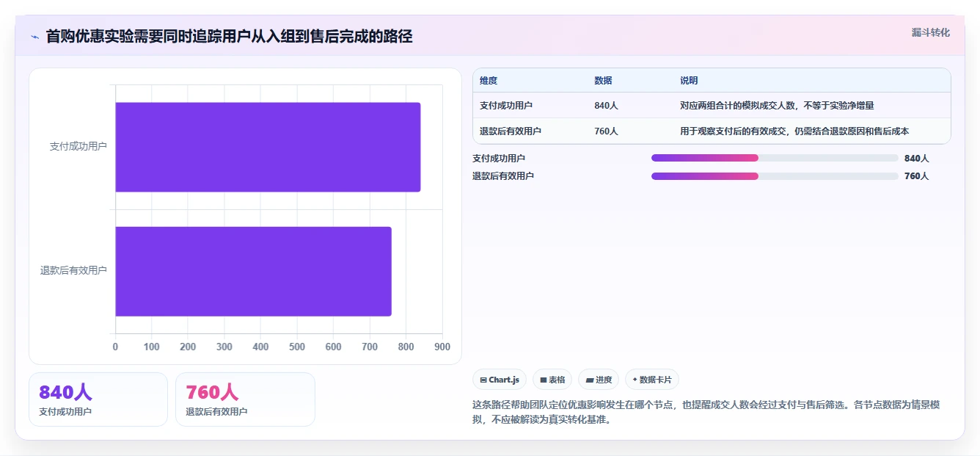980x456 pixels.
Task: Click the 退款后有效用户 bar in chart
Action: click(253, 271)
